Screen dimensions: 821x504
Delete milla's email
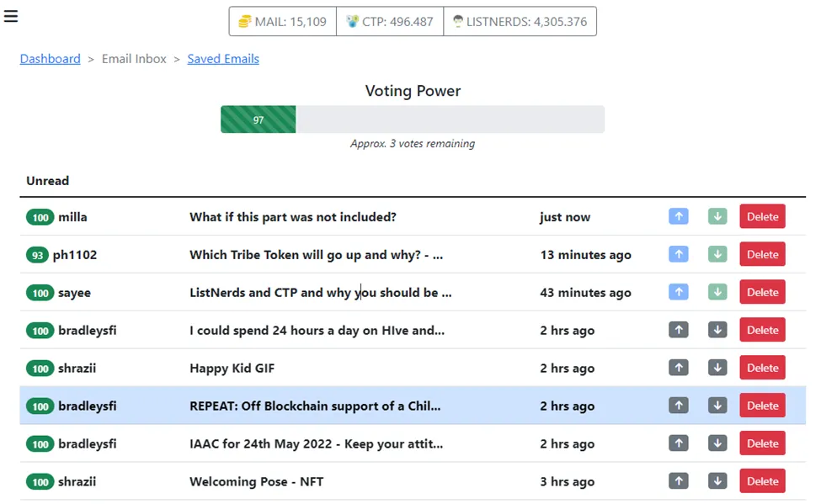(762, 216)
